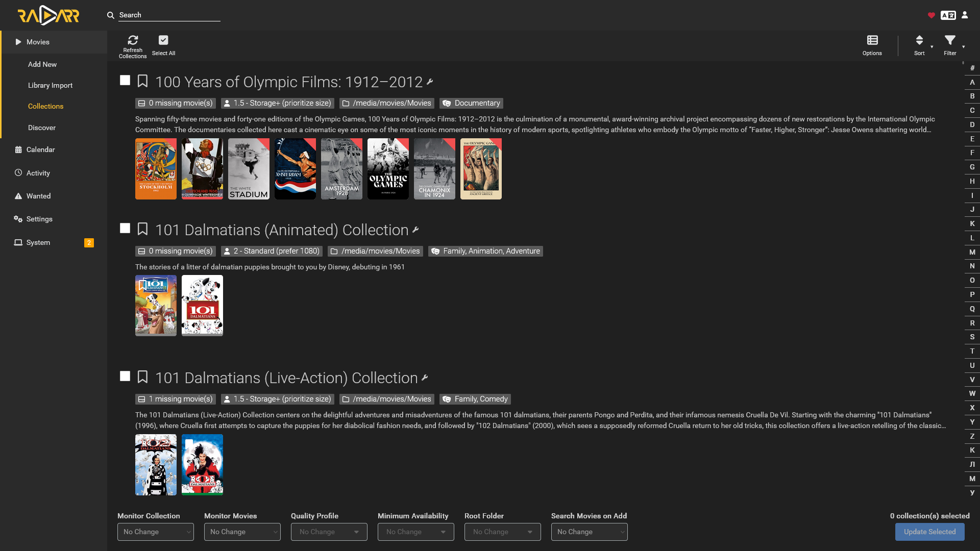Screen dimensions: 980x551
Task: Edit 101 Dalmatians (Animated) Collection with wrench icon
Action: pos(415,230)
